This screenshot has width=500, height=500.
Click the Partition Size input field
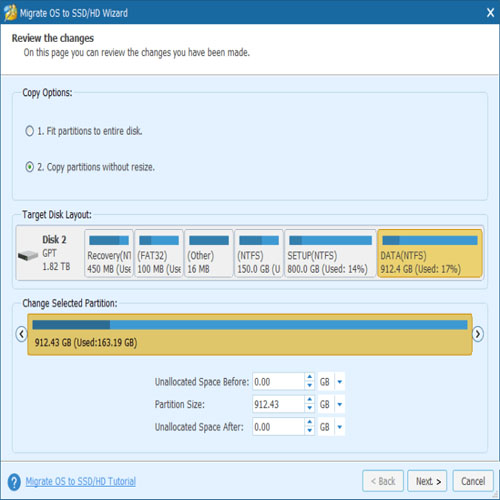pyautogui.click(x=278, y=404)
